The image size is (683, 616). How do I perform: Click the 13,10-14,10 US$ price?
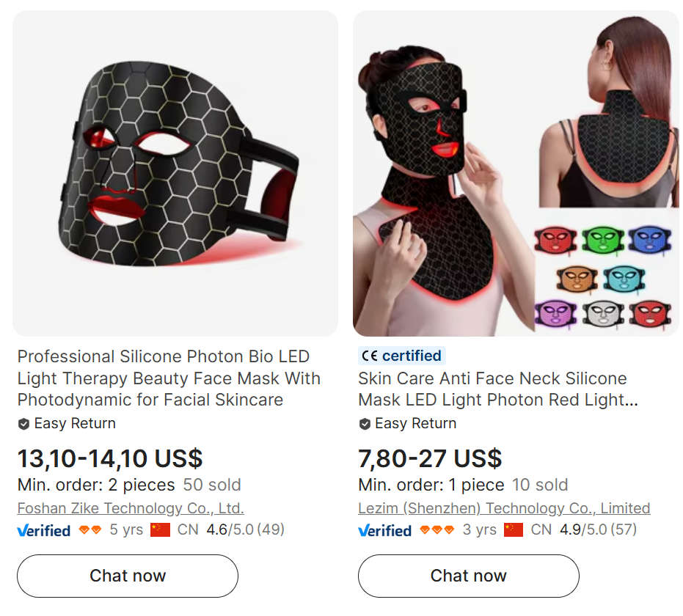point(110,458)
